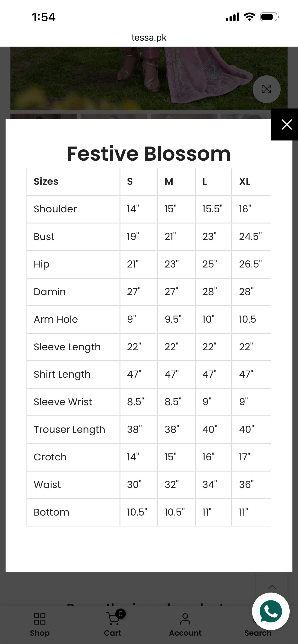Tap the tessa.pk address bar

(149, 38)
